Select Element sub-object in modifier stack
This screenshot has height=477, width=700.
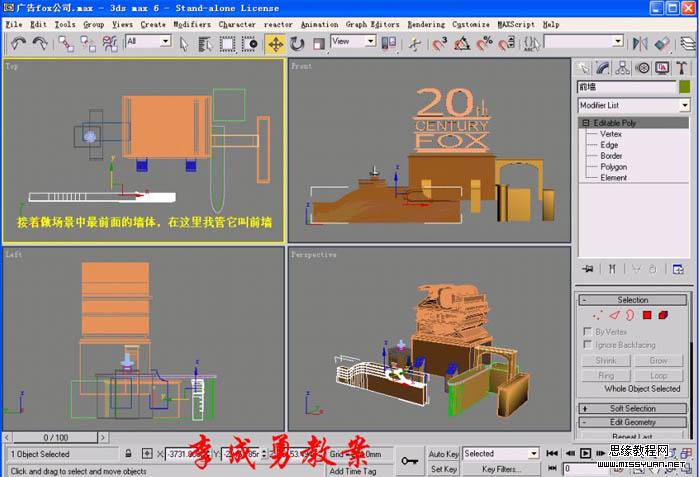(613, 177)
